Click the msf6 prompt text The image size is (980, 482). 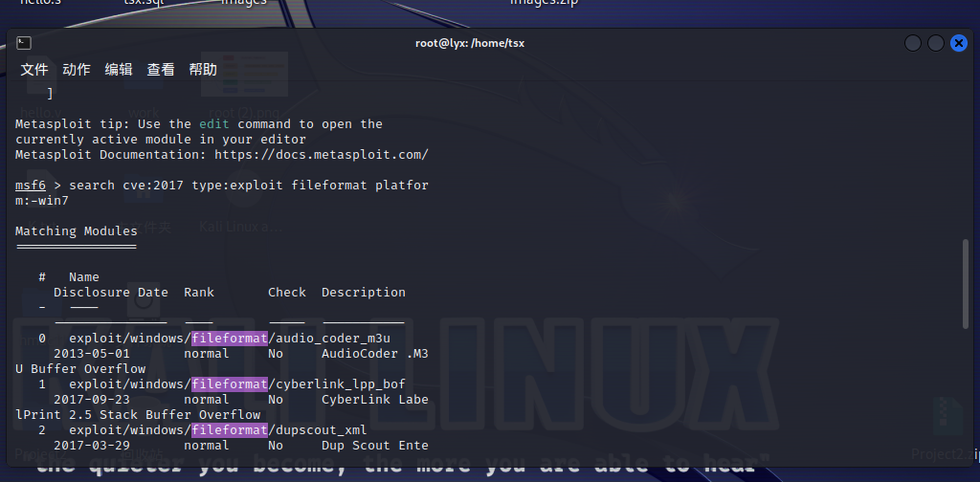point(31,185)
